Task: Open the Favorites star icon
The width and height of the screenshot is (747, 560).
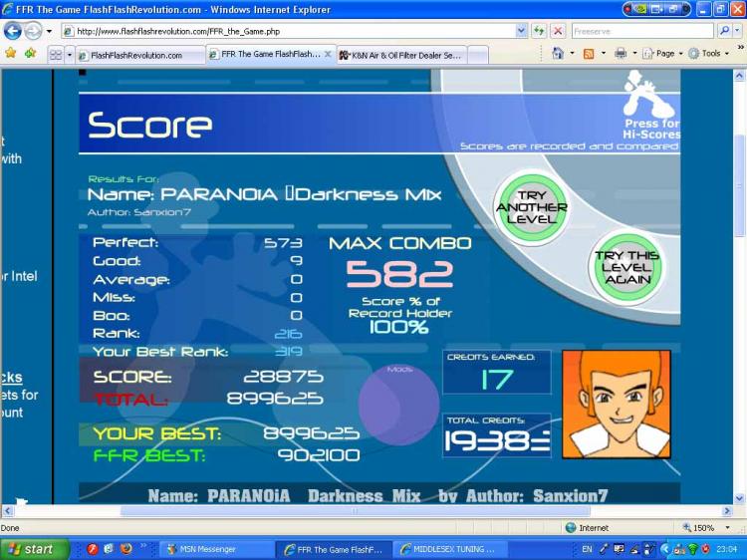Action: pyautogui.click(x=11, y=53)
